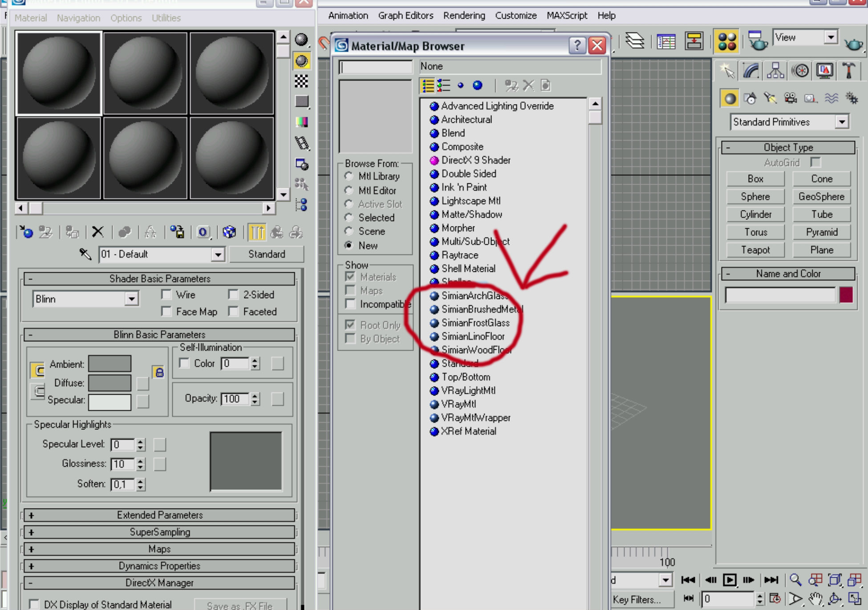Click the Play Animation button
Screen dimensions: 868x610
pos(730,580)
